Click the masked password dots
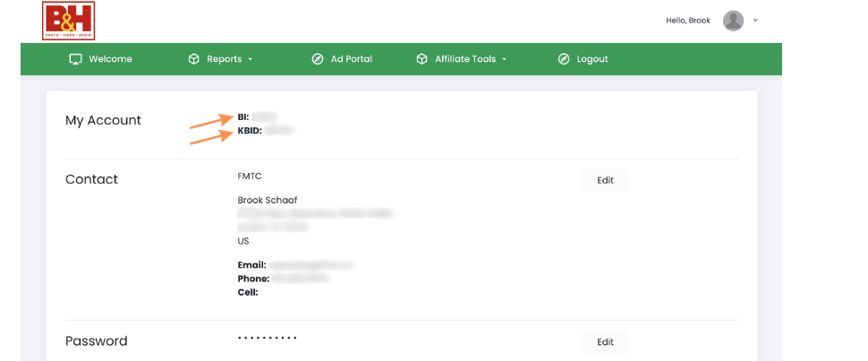The image size is (868, 361). 267,339
